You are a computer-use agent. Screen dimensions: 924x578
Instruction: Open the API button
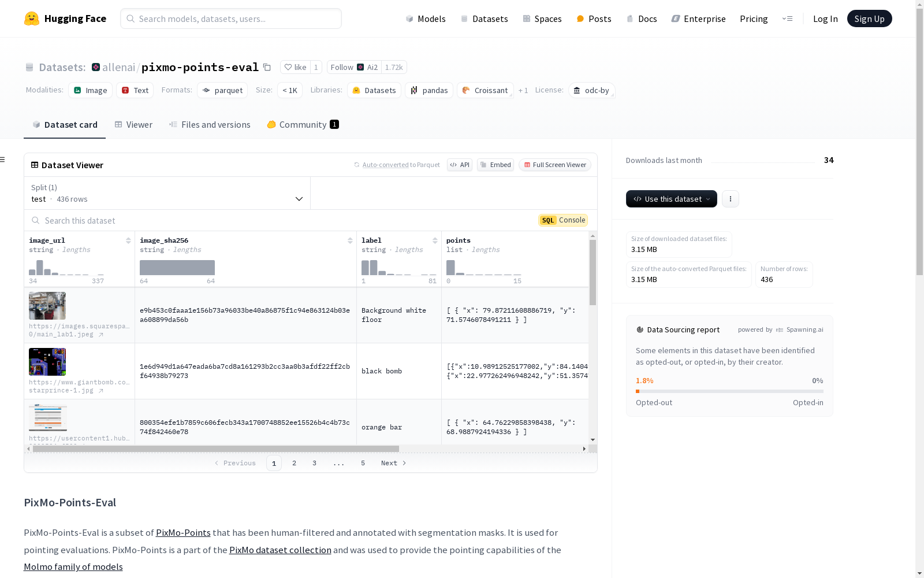coord(460,165)
